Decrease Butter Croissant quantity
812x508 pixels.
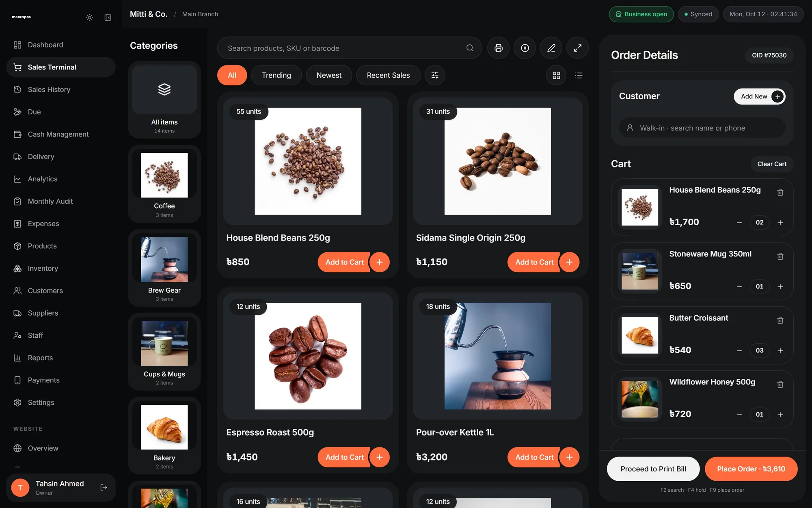(740, 351)
